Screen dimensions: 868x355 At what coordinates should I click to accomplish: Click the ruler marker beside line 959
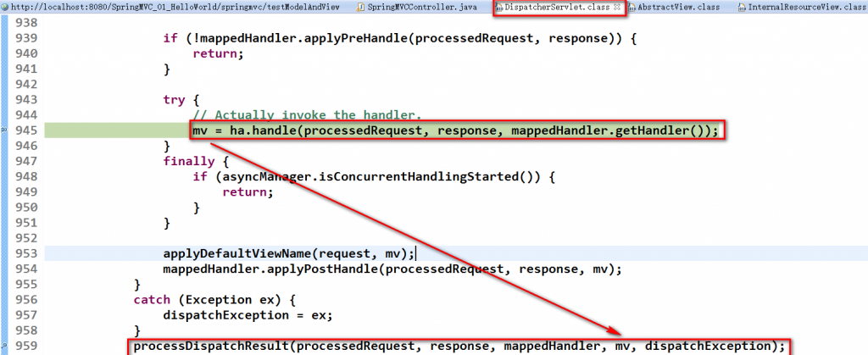click(x=3, y=347)
